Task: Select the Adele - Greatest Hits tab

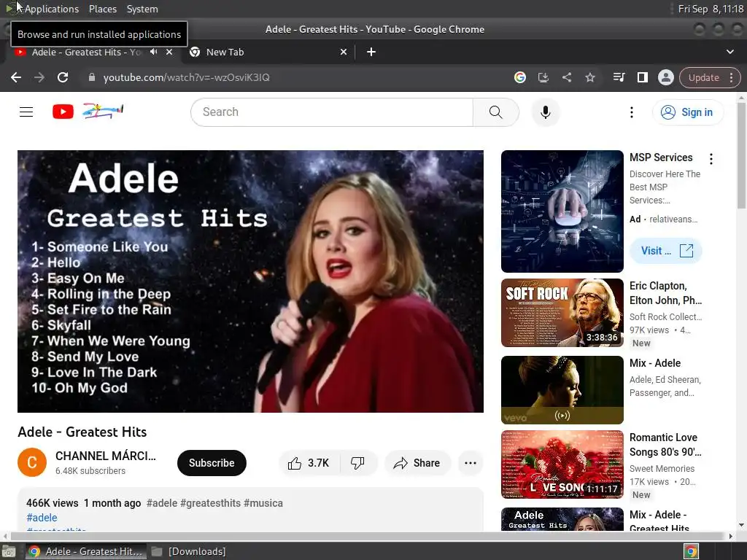Action: 86,52
